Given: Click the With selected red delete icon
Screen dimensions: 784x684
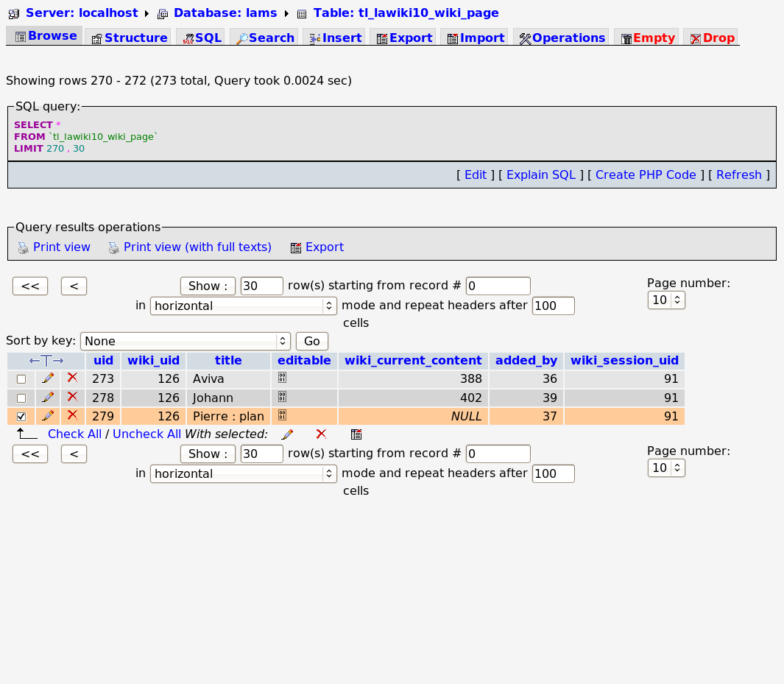Looking at the screenshot, I should tap(321, 434).
